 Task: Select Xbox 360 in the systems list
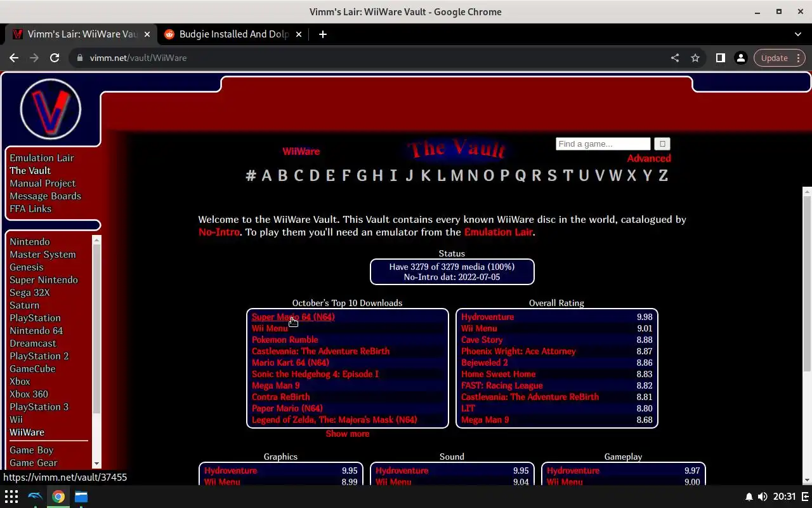pos(29,394)
